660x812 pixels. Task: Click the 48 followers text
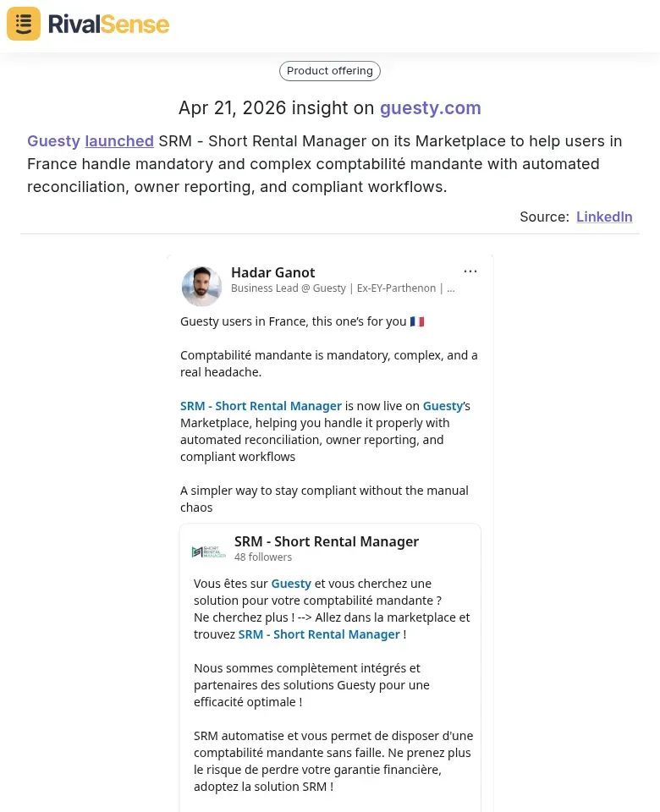[263, 557]
